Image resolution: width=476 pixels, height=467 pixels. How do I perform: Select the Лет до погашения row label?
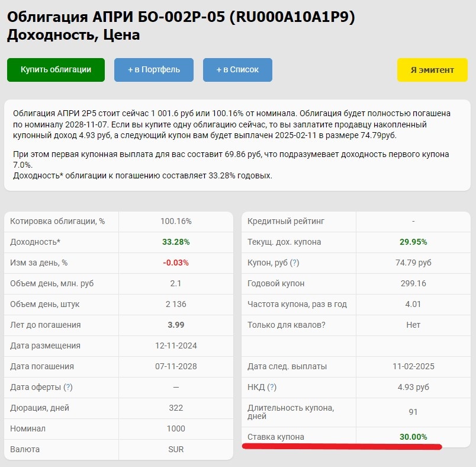point(45,325)
